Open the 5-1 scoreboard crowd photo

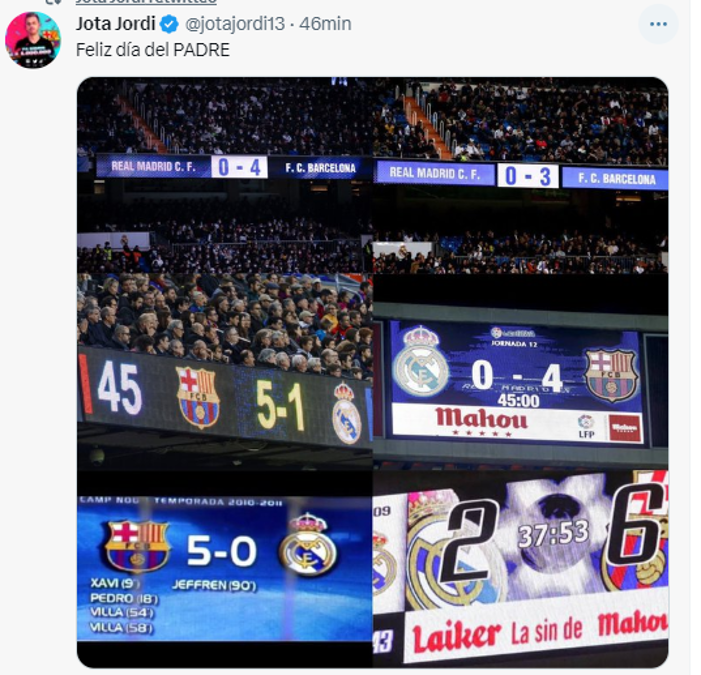(225, 372)
